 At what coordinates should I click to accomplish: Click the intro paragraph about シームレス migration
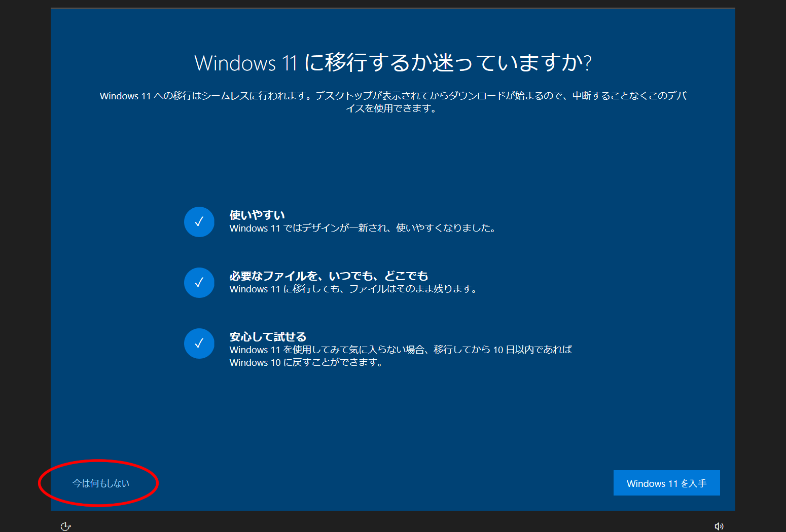393,102
